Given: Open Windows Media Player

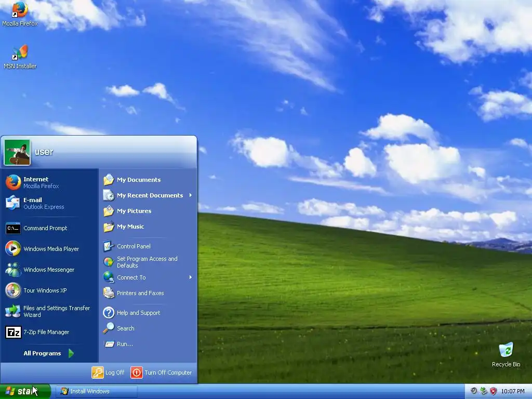Looking at the screenshot, I should pyautogui.click(x=49, y=249).
